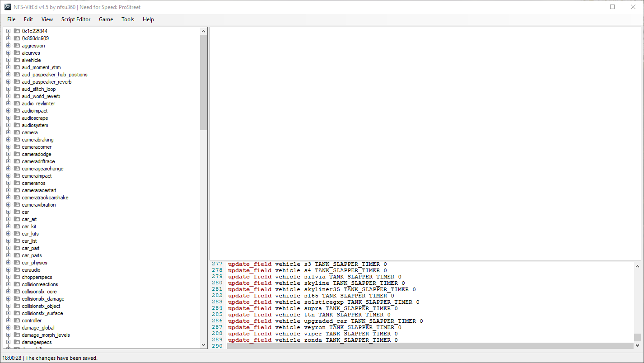Select aud_stitch_loop tree item
644x363 pixels.
(x=39, y=89)
